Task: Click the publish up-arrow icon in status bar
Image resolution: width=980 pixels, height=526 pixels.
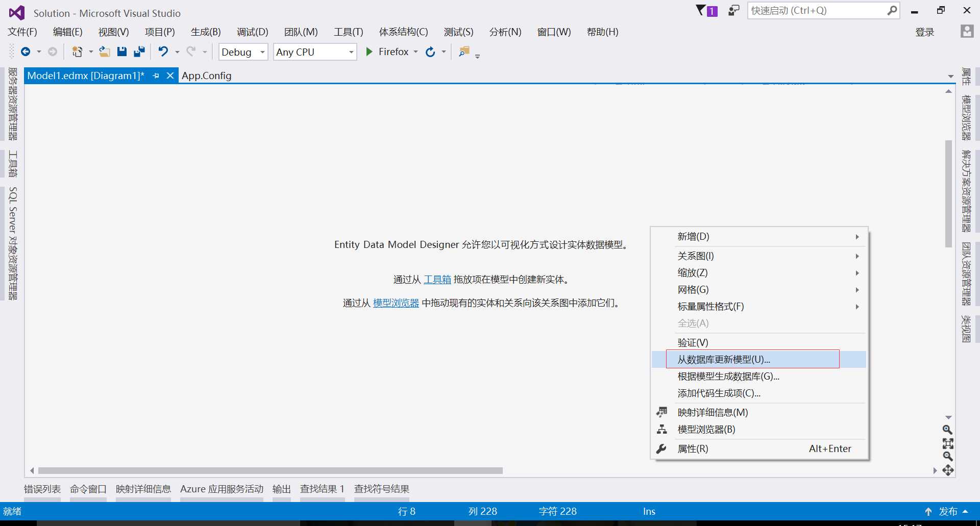Action: (x=928, y=511)
